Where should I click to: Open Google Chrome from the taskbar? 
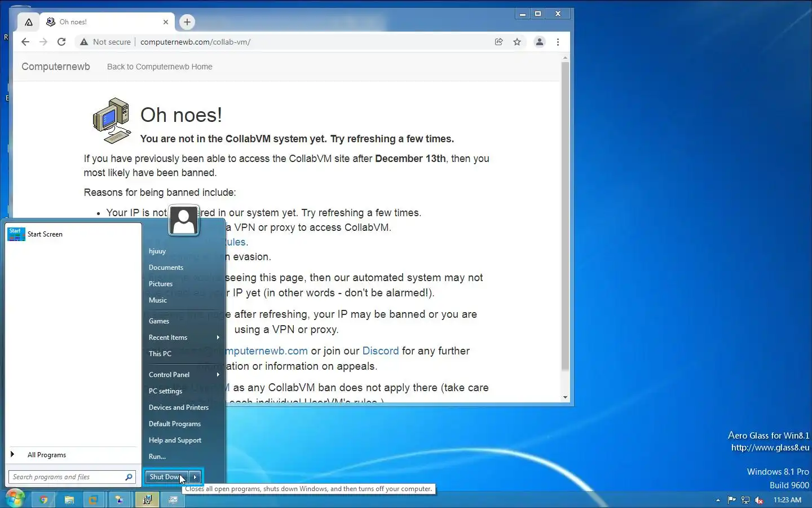[x=43, y=500]
